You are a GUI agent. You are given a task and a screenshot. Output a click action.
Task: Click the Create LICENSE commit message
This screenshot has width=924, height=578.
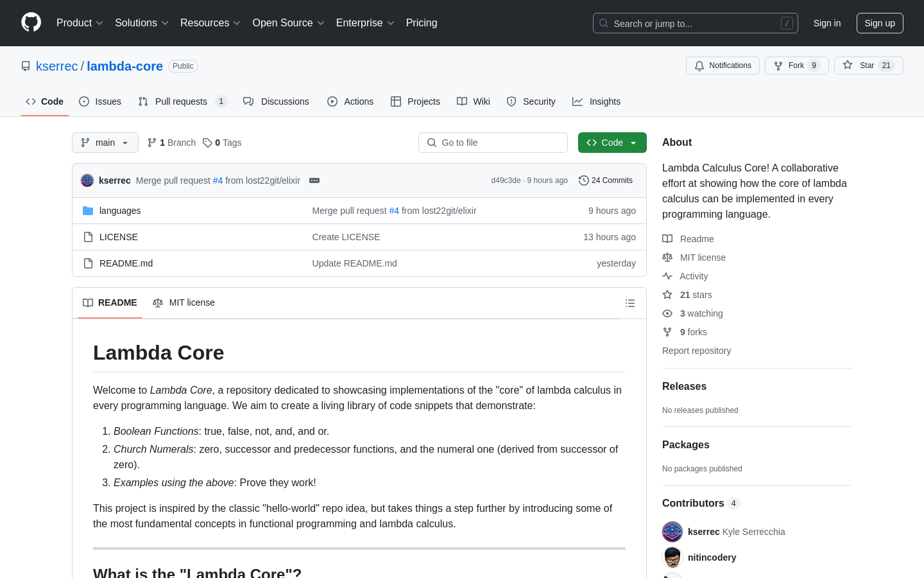[x=346, y=237]
